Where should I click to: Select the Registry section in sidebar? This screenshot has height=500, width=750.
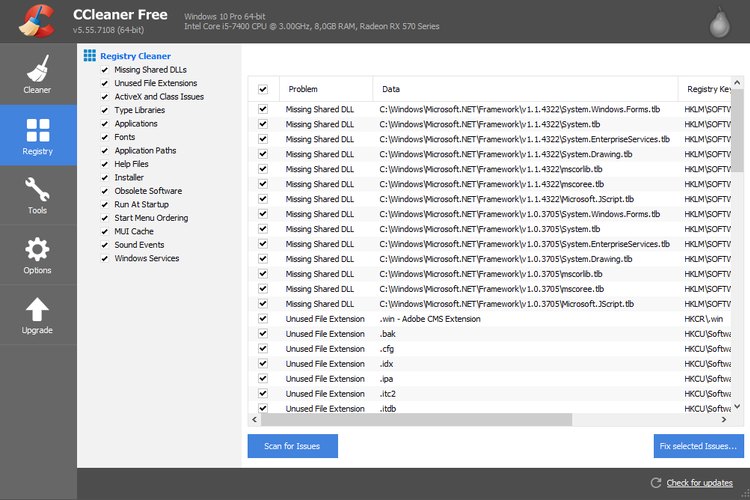pos(37,135)
